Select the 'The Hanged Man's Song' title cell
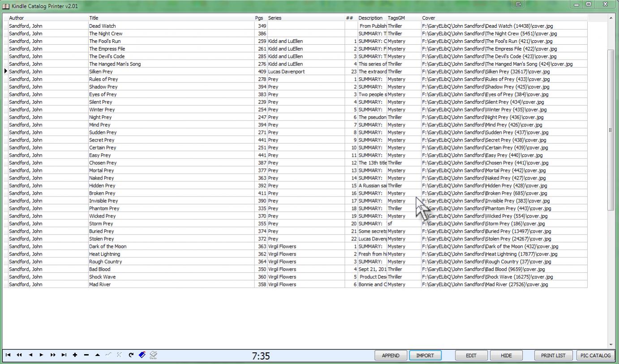The width and height of the screenshot is (619, 364). [x=171, y=64]
